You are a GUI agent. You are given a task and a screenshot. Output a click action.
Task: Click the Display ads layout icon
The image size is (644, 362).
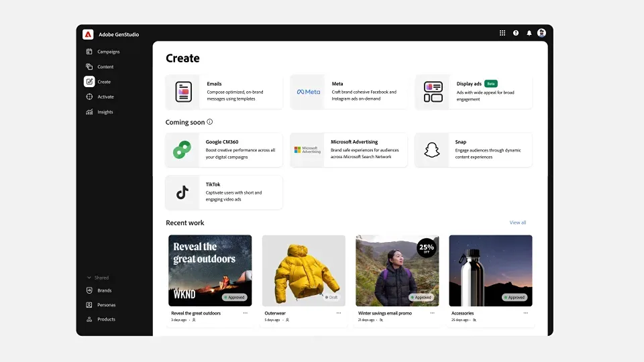point(433,92)
